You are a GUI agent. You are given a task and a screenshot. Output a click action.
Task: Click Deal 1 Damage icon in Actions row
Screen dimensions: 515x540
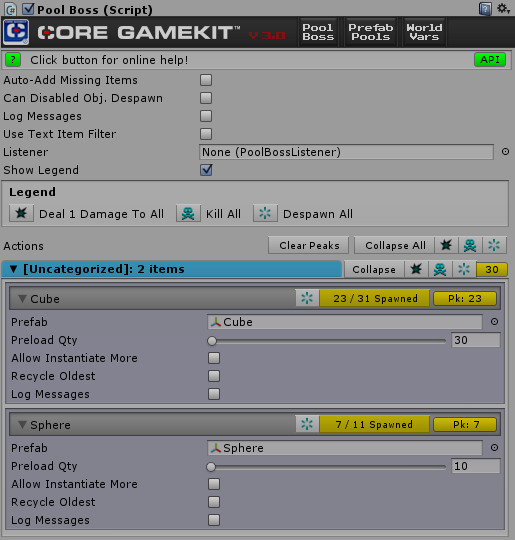coord(446,246)
